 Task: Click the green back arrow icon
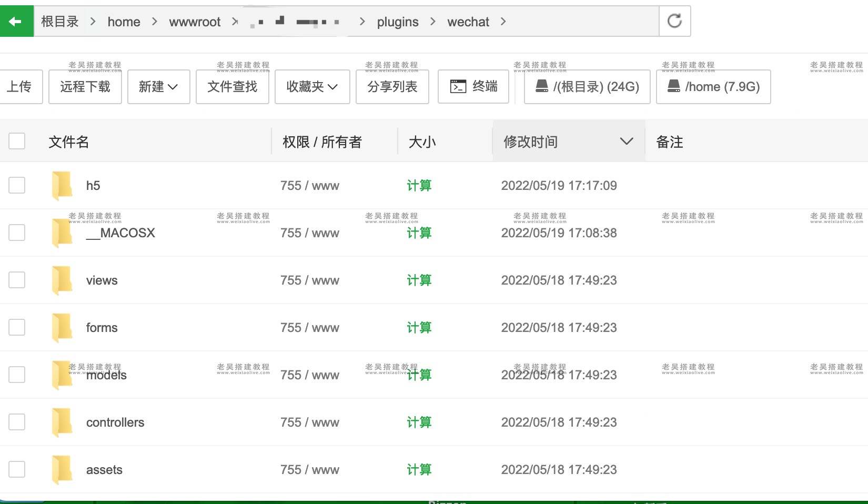[x=16, y=21]
